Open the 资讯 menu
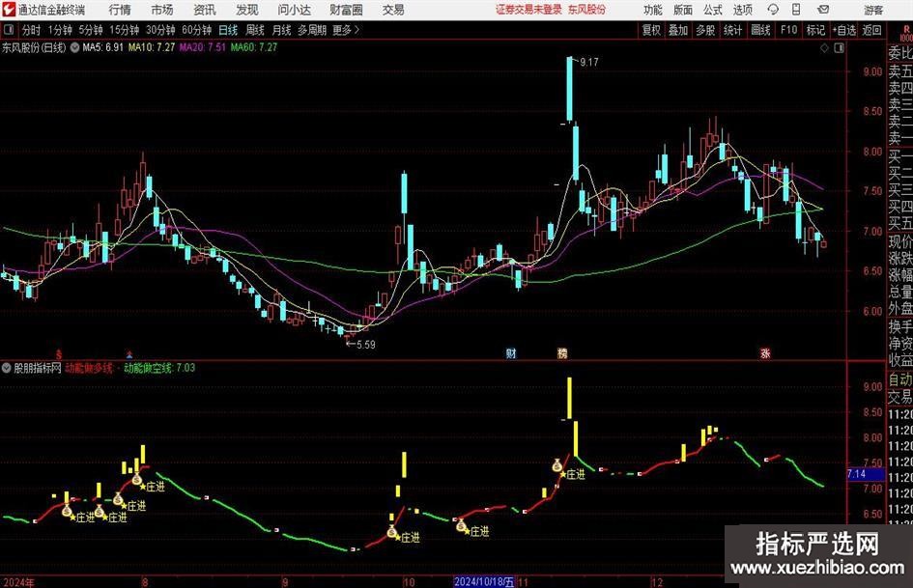 (x=205, y=10)
